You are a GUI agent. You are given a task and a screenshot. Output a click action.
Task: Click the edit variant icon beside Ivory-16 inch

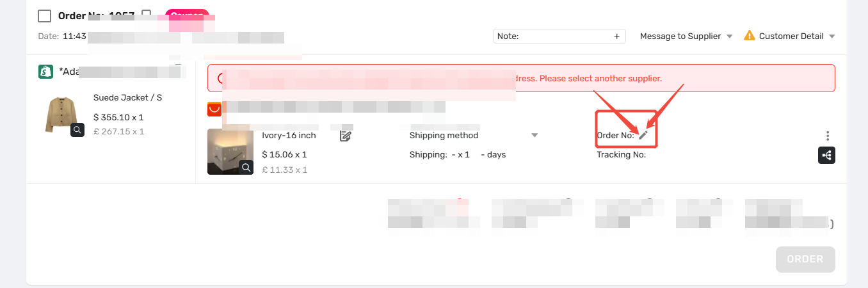346,135
